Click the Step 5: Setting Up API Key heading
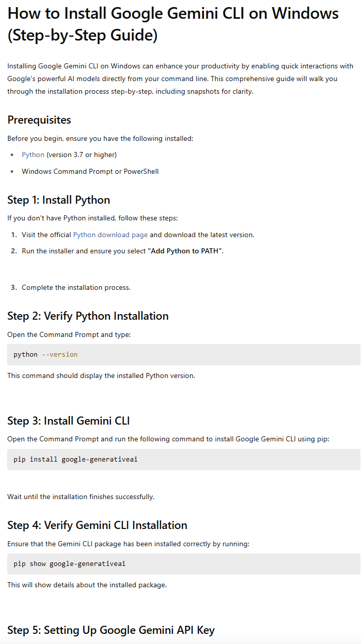The image size is (361, 644). [x=111, y=630]
